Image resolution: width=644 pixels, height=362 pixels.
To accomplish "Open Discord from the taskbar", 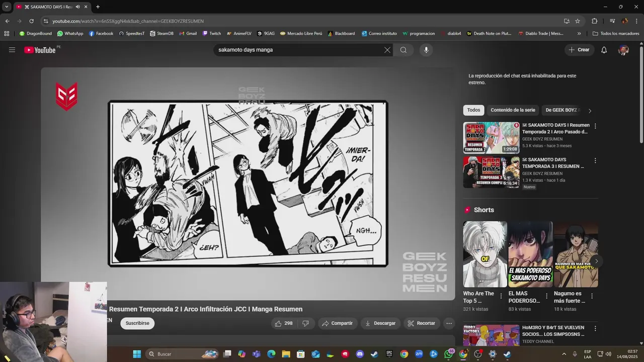I will pyautogui.click(x=360, y=354).
